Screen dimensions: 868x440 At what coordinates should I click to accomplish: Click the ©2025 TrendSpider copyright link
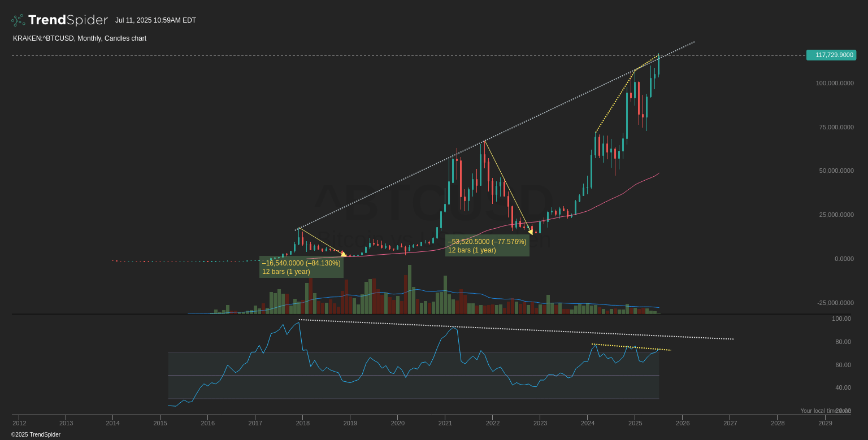[x=36, y=434]
